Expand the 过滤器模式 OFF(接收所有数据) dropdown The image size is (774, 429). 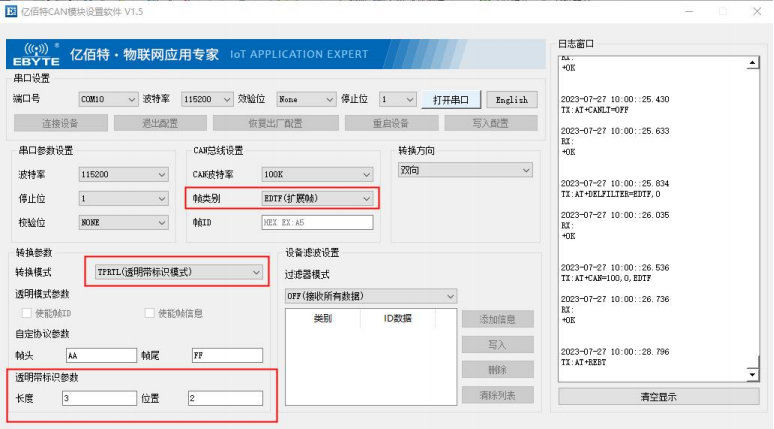pyautogui.click(x=370, y=296)
